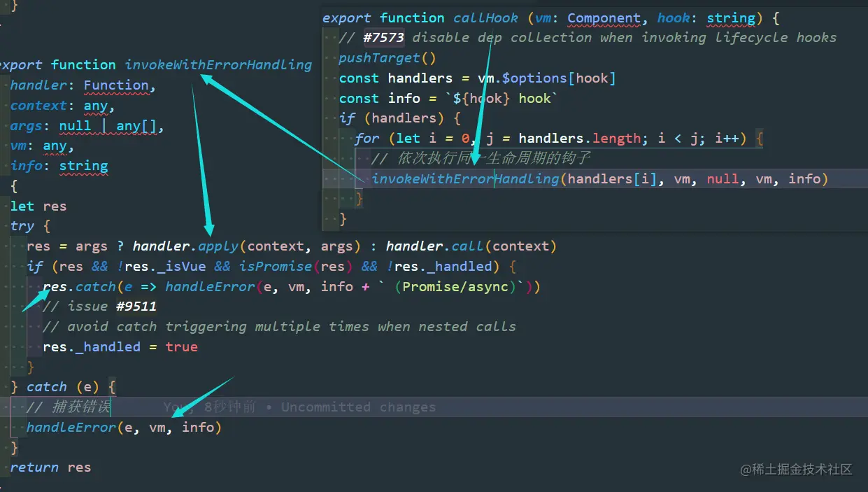This screenshot has height=492, width=868.
Task: Click invokeWithErrorHandling call inside the for loop
Action: 465,179
